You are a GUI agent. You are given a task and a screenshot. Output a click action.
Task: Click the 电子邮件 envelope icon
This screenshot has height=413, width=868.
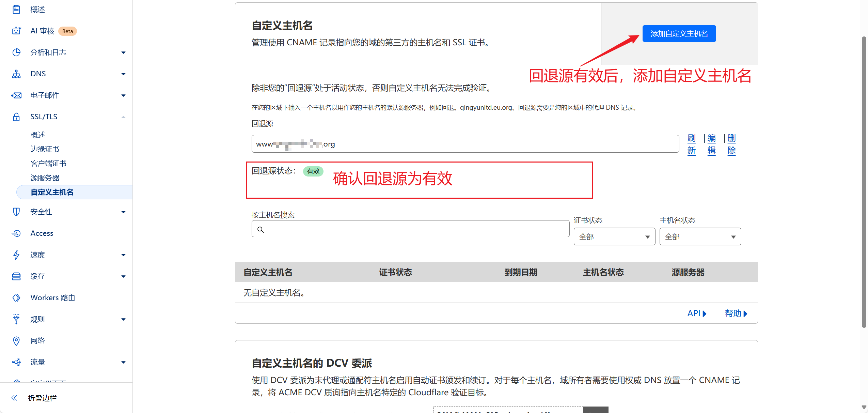pos(16,95)
